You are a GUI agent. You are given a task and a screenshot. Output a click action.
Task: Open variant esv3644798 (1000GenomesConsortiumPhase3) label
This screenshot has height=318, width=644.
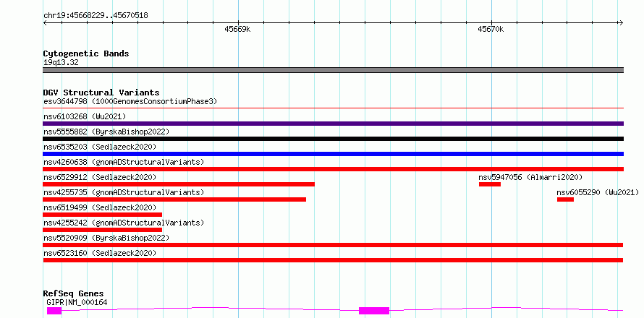pos(130,101)
